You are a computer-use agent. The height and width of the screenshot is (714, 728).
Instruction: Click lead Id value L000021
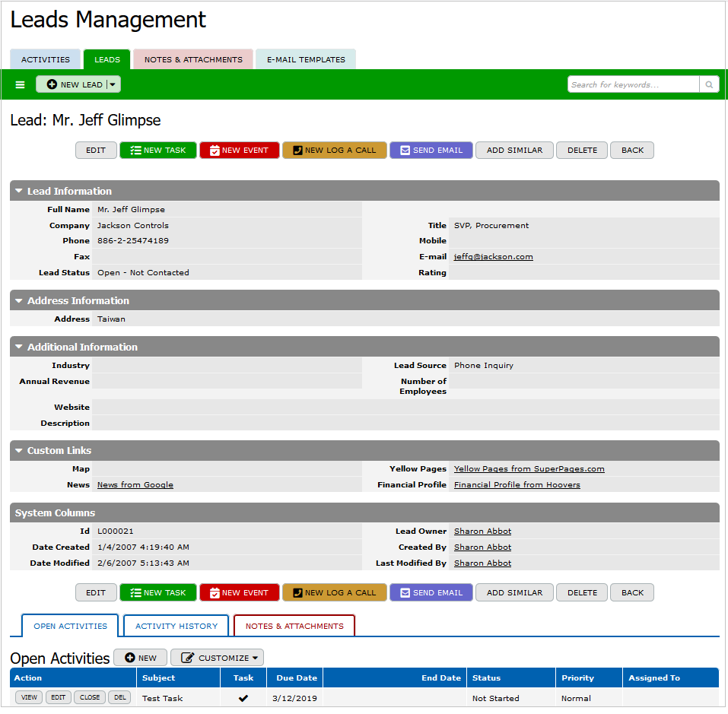(116, 532)
